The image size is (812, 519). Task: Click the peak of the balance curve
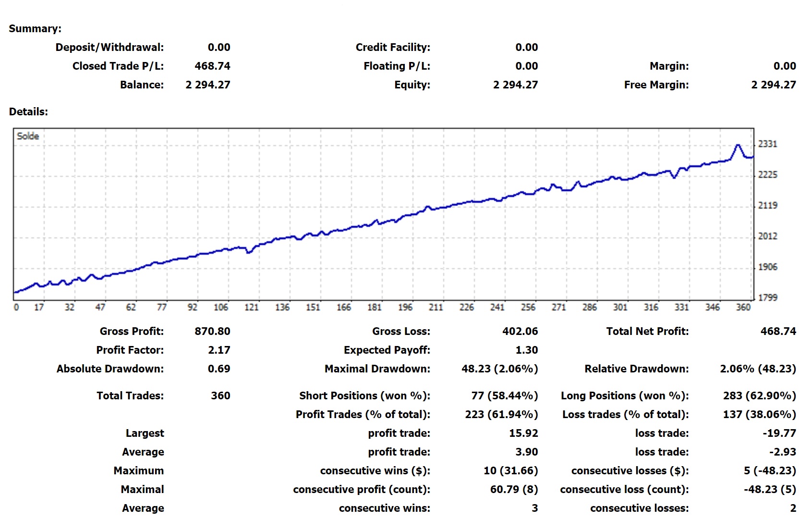(738, 145)
